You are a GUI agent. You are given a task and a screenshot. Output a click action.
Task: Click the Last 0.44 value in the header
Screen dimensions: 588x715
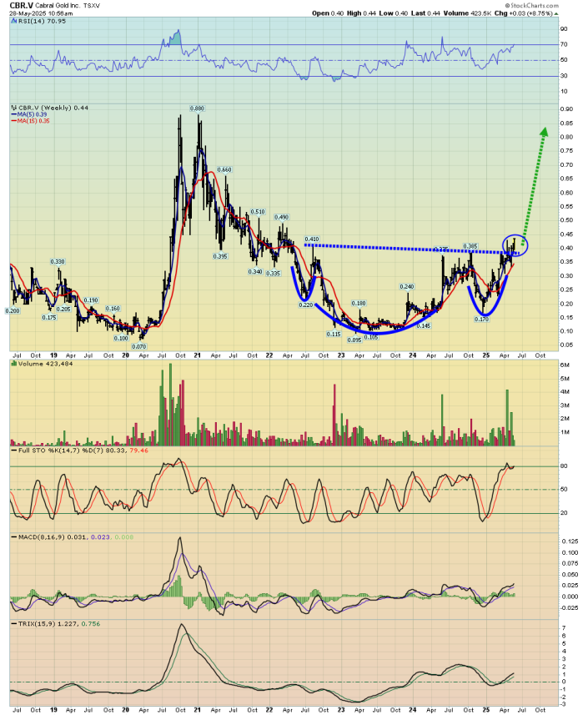(x=425, y=13)
